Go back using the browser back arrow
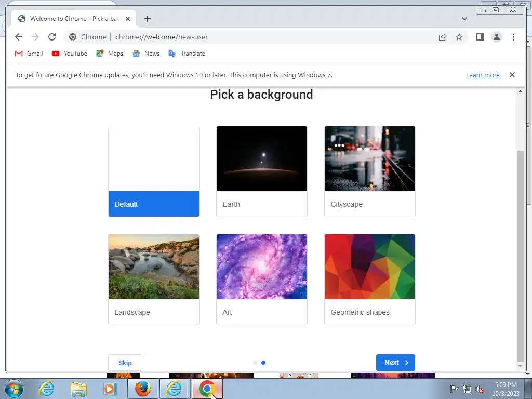The height and width of the screenshot is (399, 532). (x=19, y=37)
